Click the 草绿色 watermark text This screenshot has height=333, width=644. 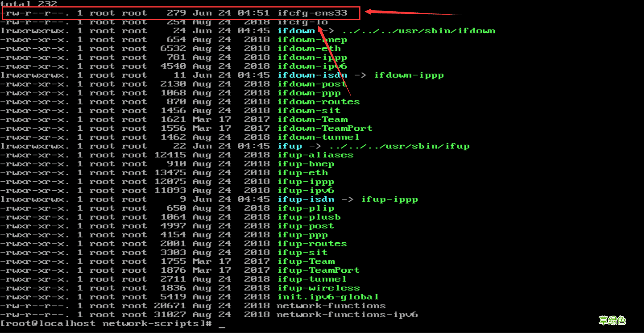click(x=612, y=320)
